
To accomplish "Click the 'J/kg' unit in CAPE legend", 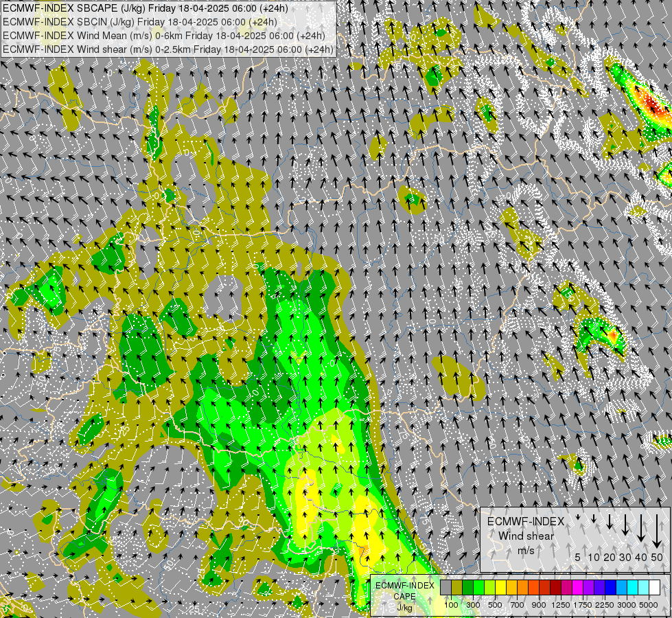I will (404, 608).
